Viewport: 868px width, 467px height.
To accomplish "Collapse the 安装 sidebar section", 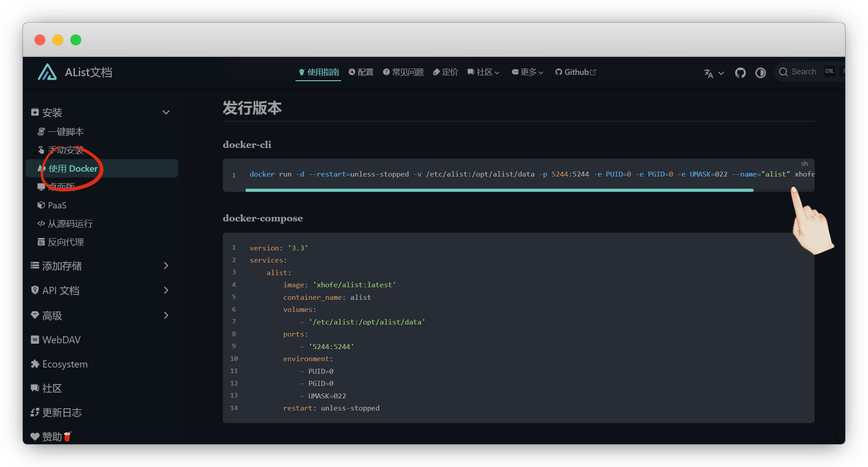I will click(166, 112).
